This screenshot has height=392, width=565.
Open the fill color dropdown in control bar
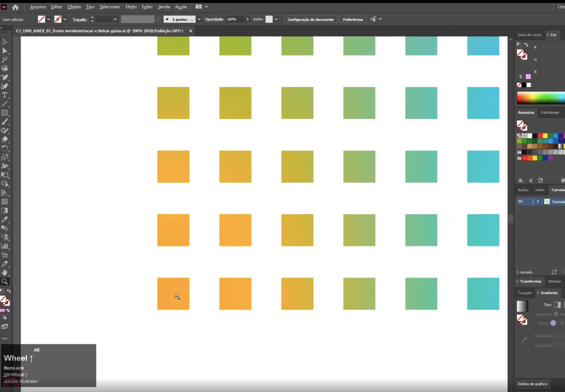pos(49,20)
